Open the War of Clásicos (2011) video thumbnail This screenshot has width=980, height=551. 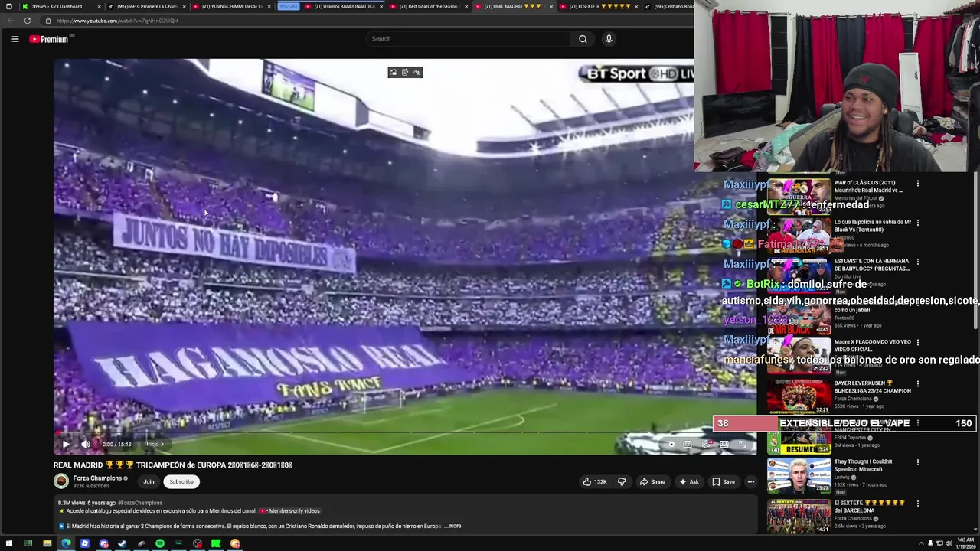tap(799, 196)
